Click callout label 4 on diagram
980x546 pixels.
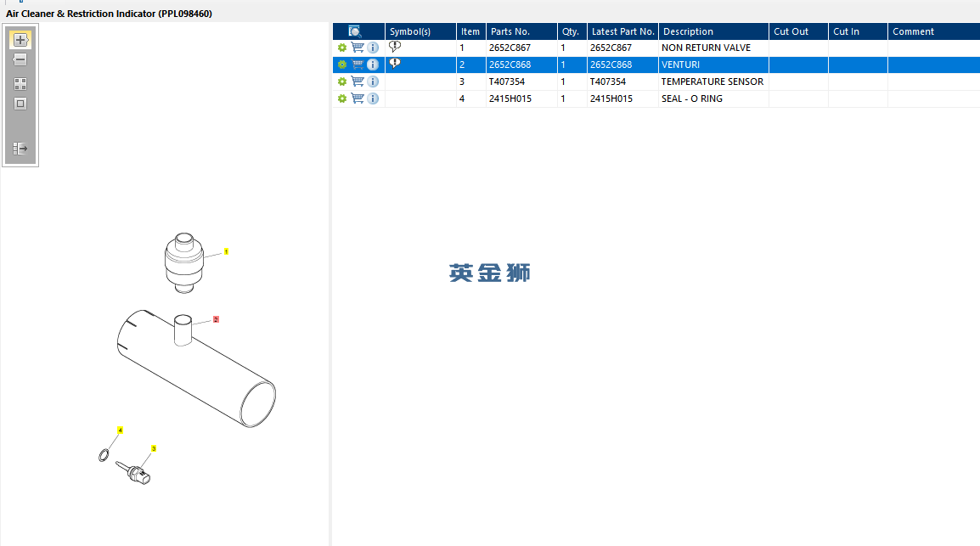(x=120, y=431)
